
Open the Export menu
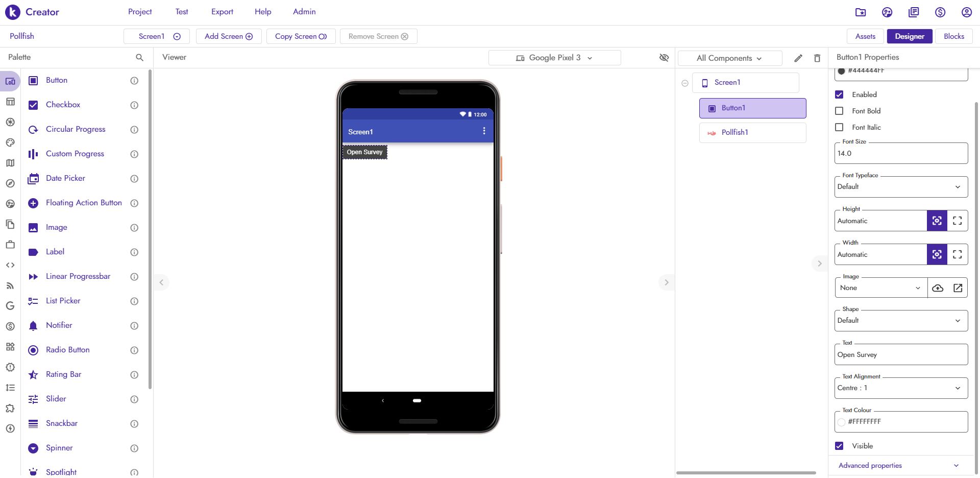pos(222,12)
